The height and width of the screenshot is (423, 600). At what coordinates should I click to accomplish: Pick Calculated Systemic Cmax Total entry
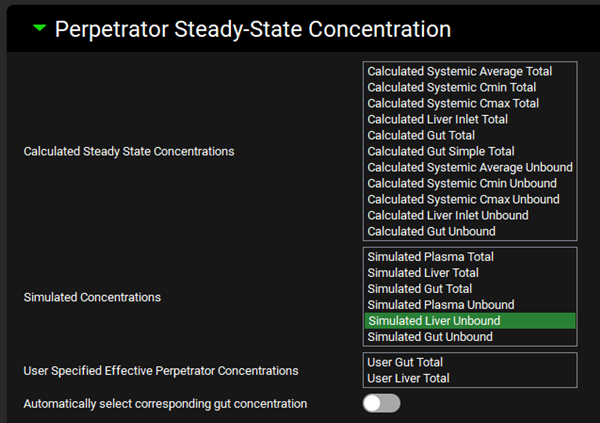[454, 103]
